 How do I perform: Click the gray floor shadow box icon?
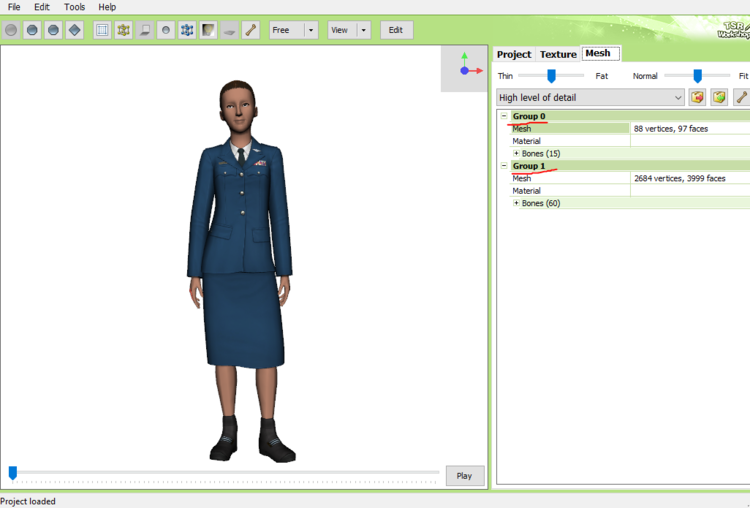tap(144, 30)
